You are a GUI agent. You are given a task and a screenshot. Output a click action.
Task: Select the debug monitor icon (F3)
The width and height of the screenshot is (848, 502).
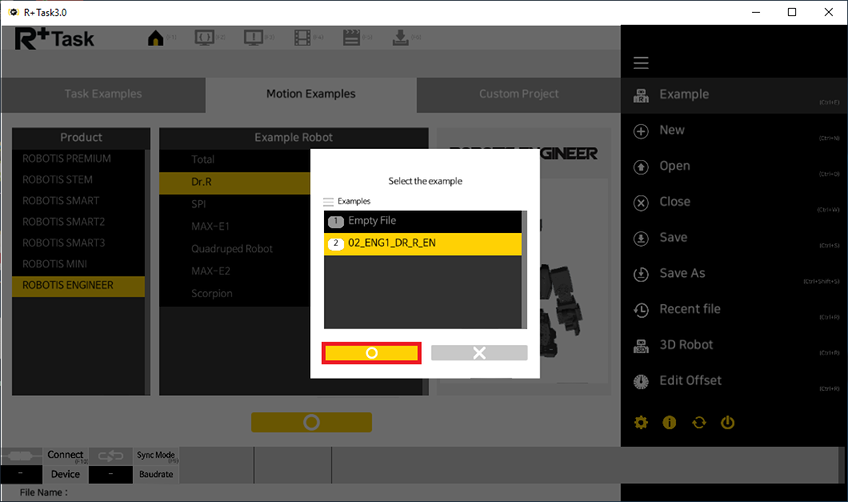click(253, 38)
